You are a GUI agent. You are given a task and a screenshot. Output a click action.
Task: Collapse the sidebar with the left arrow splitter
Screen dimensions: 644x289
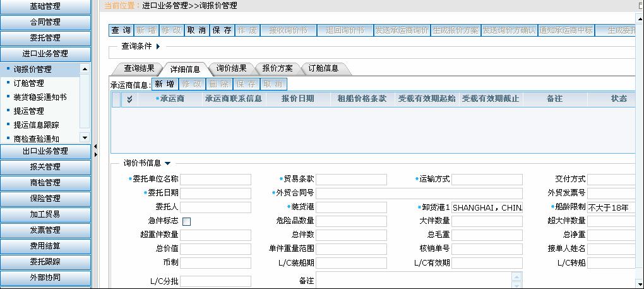pos(96,146)
